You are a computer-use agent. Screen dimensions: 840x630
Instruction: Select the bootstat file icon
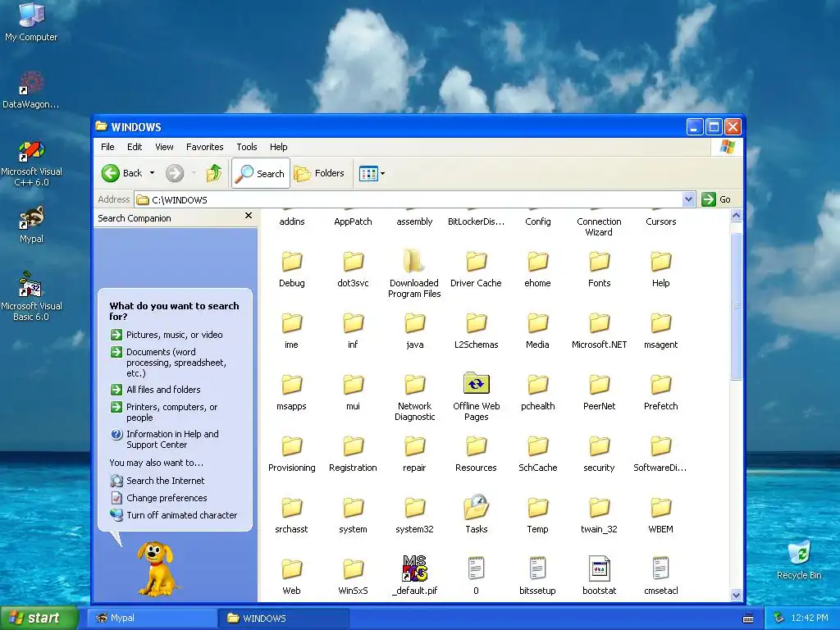coord(600,568)
